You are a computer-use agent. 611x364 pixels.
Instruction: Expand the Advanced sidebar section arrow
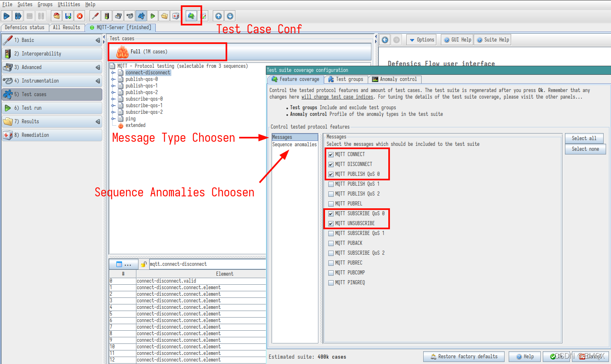pyautogui.click(x=98, y=67)
